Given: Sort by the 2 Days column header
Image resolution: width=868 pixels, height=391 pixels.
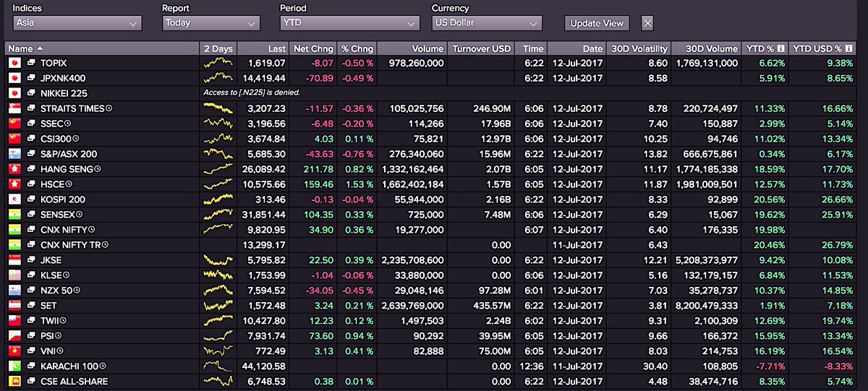Looking at the screenshot, I should click(218, 48).
